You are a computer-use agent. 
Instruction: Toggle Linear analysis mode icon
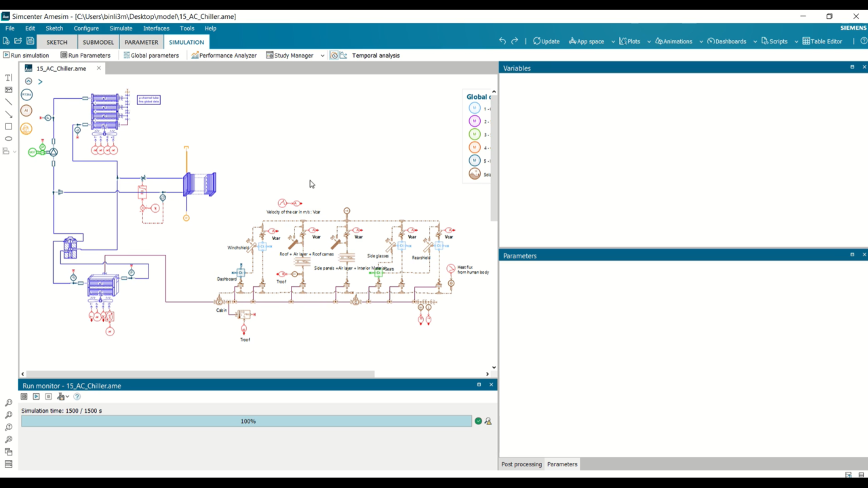tap(343, 56)
